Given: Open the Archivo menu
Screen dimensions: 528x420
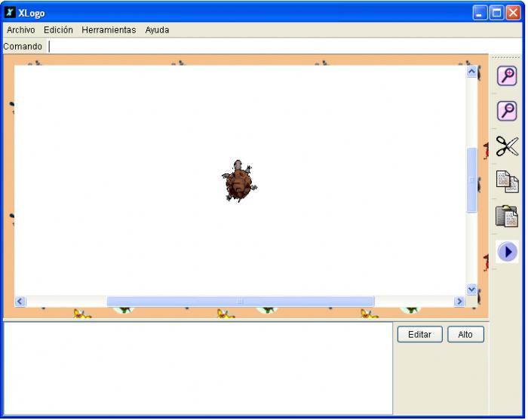Looking at the screenshot, I should 21,30.
